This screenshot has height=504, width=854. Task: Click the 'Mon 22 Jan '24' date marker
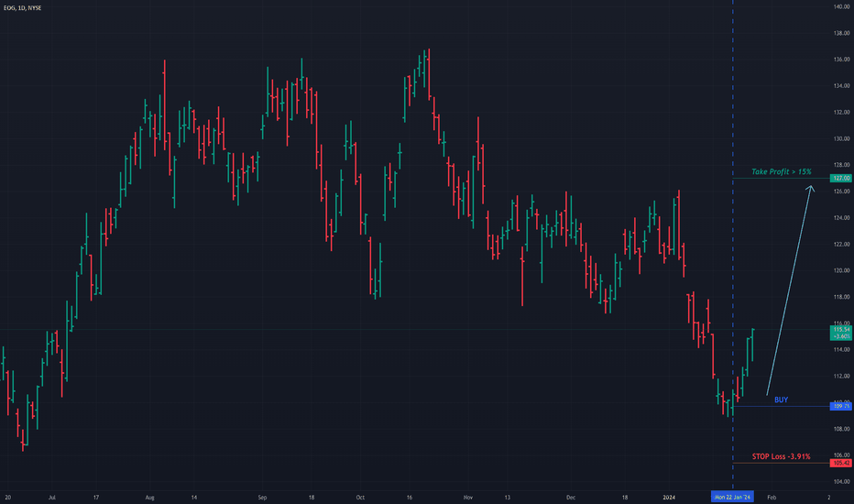click(732, 497)
